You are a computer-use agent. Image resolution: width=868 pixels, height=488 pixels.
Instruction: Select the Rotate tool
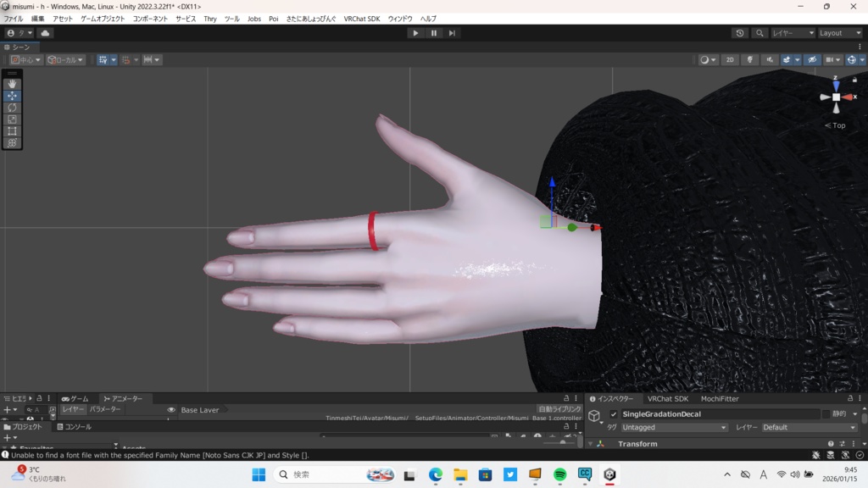click(12, 108)
